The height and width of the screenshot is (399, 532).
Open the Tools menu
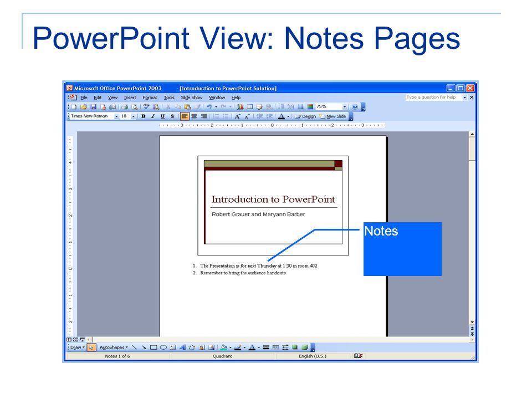click(x=169, y=98)
